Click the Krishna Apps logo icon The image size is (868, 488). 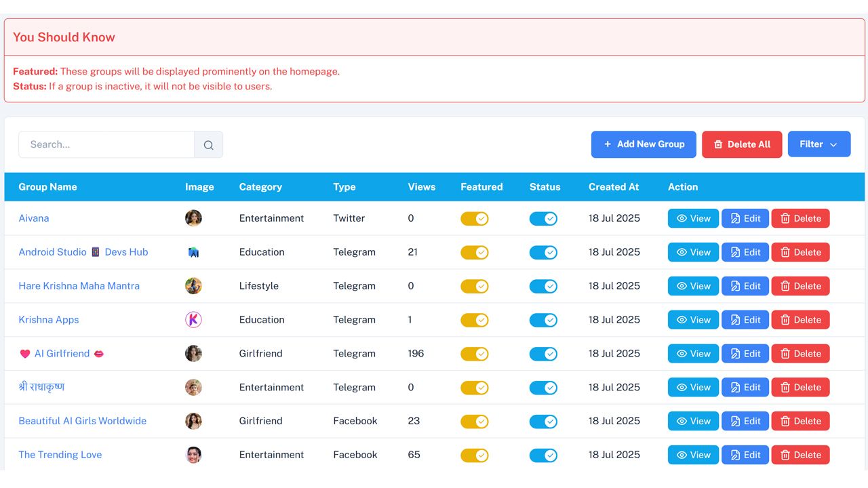pyautogui.click(x=193, y=320)
